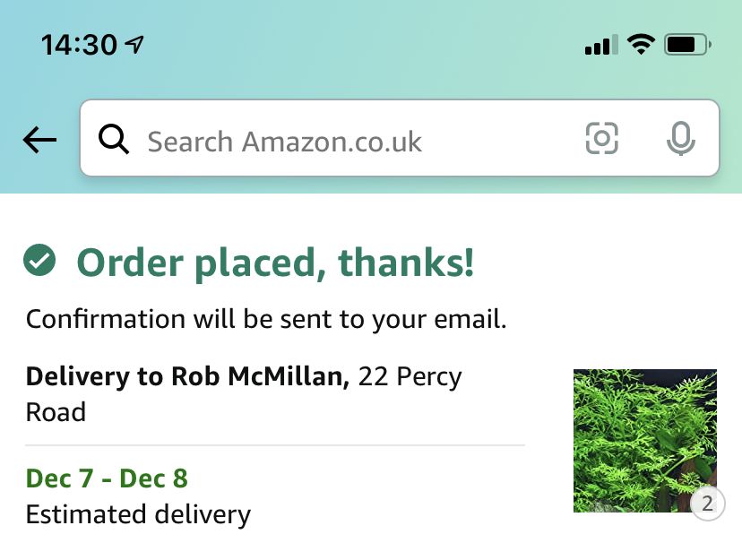Tap the Wi-Fi status icon
The height and width of the screenshot is (560, 742).
coord(641,45)
